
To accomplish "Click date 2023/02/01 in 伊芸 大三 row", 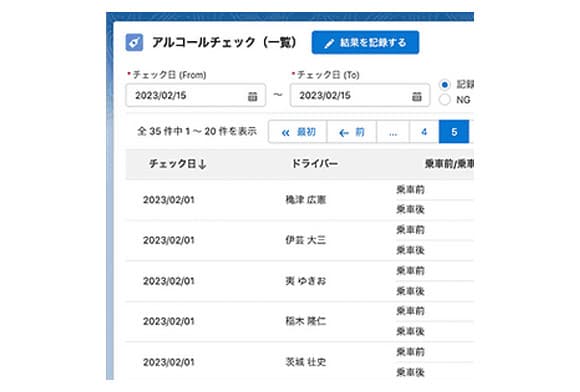I will (x=169, y=240).
